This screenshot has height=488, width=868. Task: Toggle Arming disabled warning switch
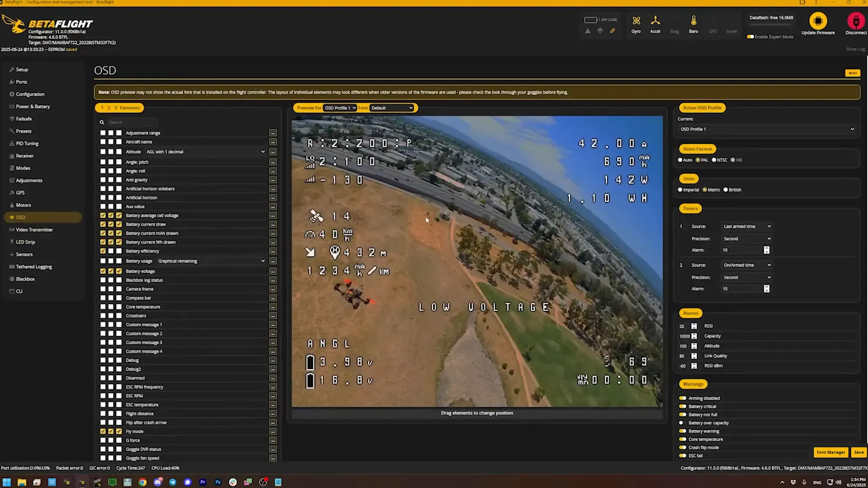click(683, 399)
